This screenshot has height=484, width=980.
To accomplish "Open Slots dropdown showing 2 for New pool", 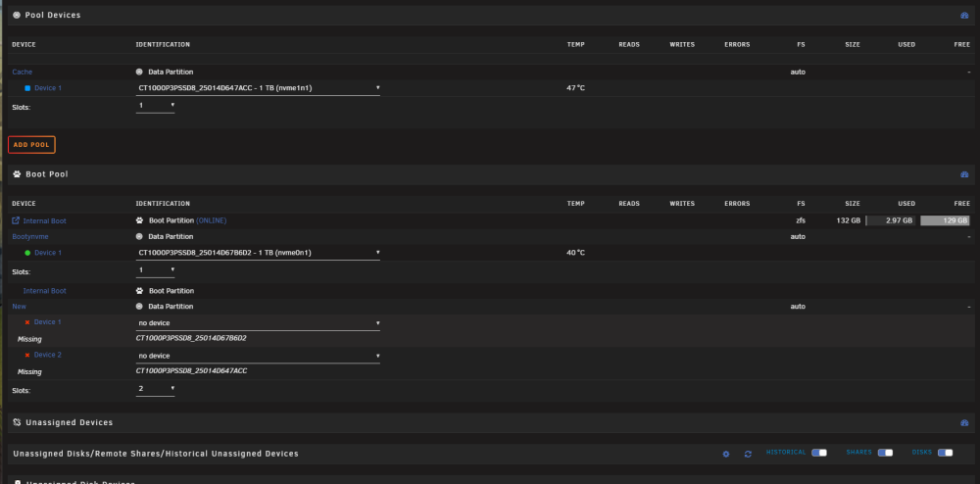I will pos(155,389).
